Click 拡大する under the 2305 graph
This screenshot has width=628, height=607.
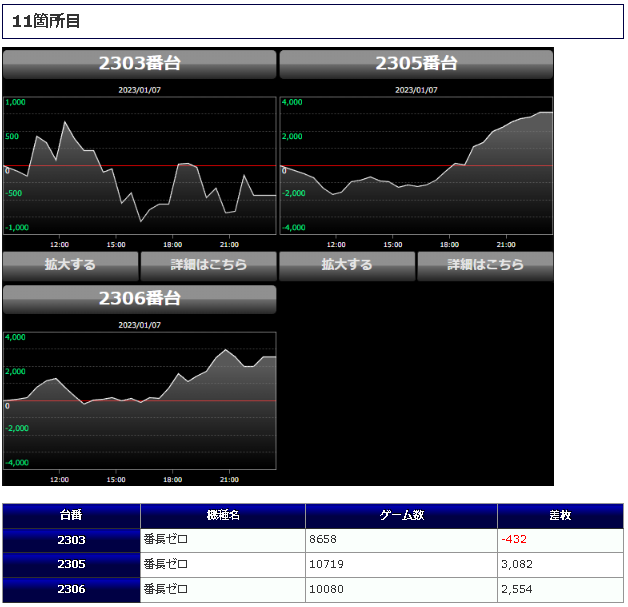[x=347, y=265]
